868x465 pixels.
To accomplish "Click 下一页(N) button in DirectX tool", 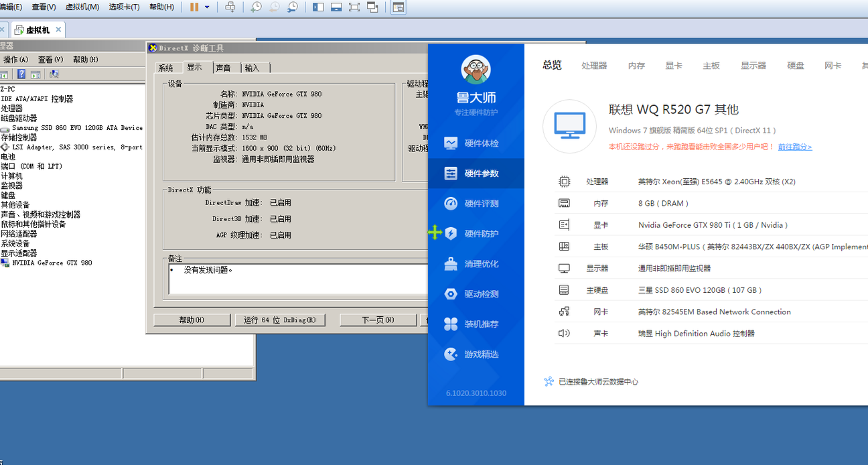I will tap(378, 320).
